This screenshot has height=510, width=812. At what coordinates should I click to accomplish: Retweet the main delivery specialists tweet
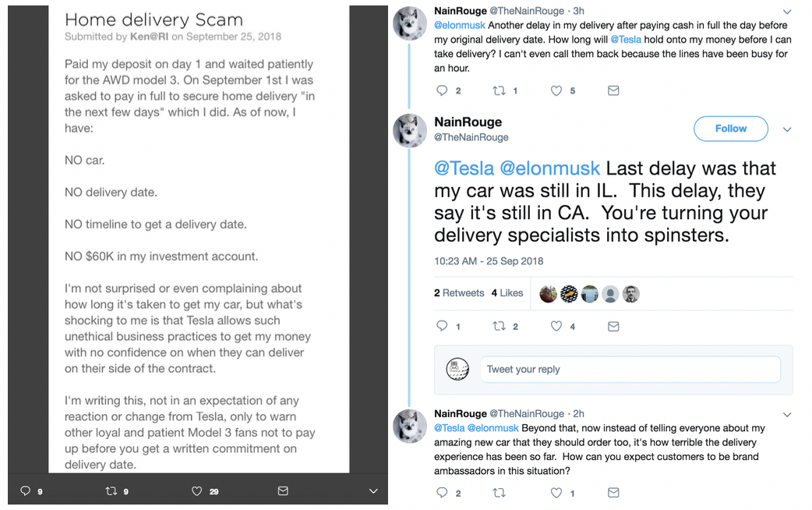(500, 326)
